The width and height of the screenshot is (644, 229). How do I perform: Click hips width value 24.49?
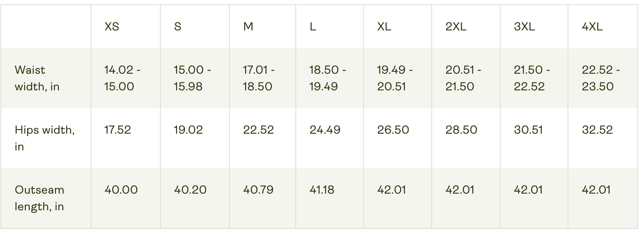click(x=325, y=130)
